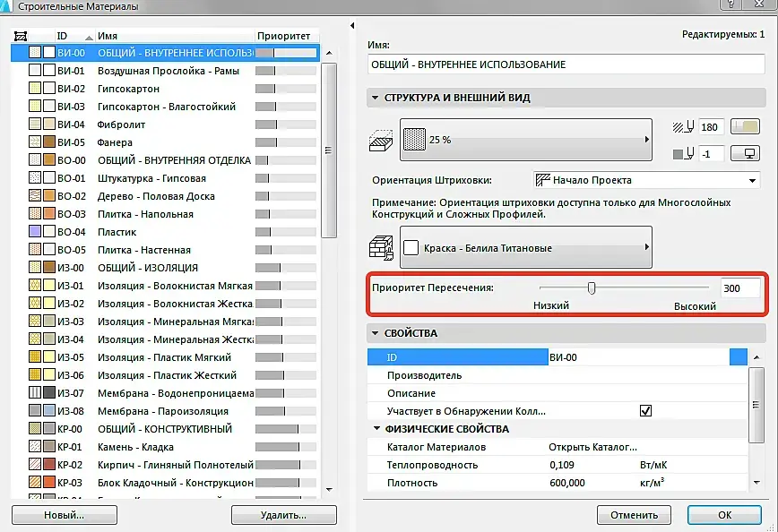Sort list by Имя column header
778x532 pixels.
(x=174, y=36)
